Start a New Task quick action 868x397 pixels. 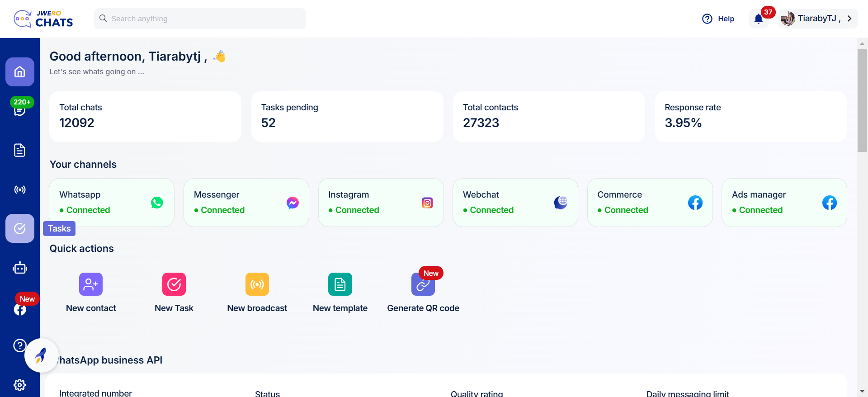174,293
